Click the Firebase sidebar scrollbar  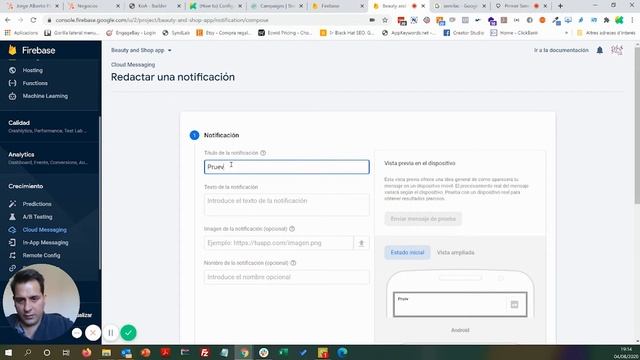100,192
